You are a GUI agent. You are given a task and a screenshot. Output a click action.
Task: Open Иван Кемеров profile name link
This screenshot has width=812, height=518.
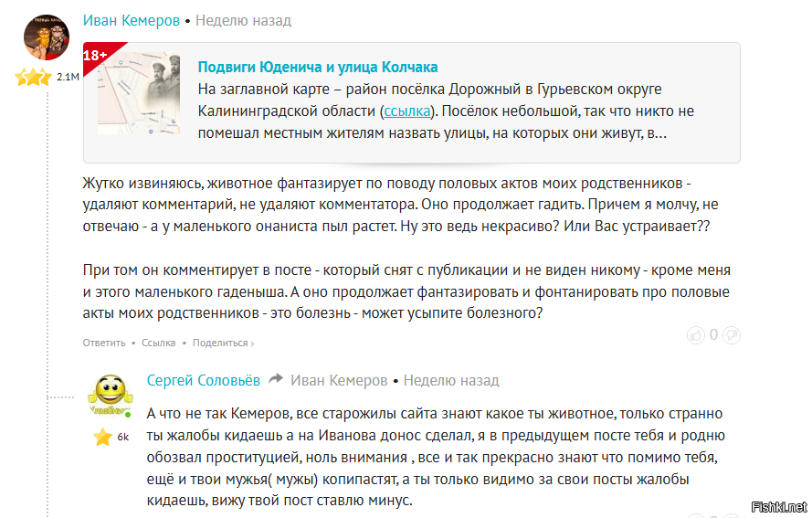point(132,21)
